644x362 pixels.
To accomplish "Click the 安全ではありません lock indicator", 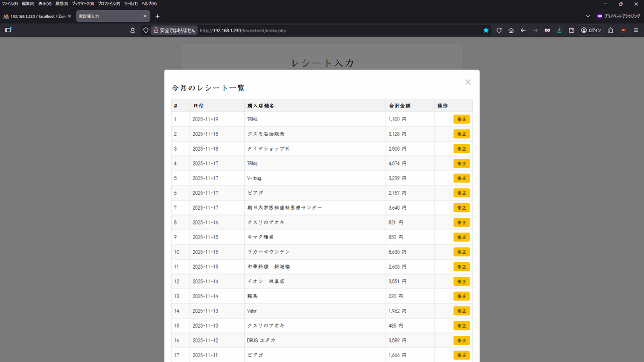I will pos(174,31).
